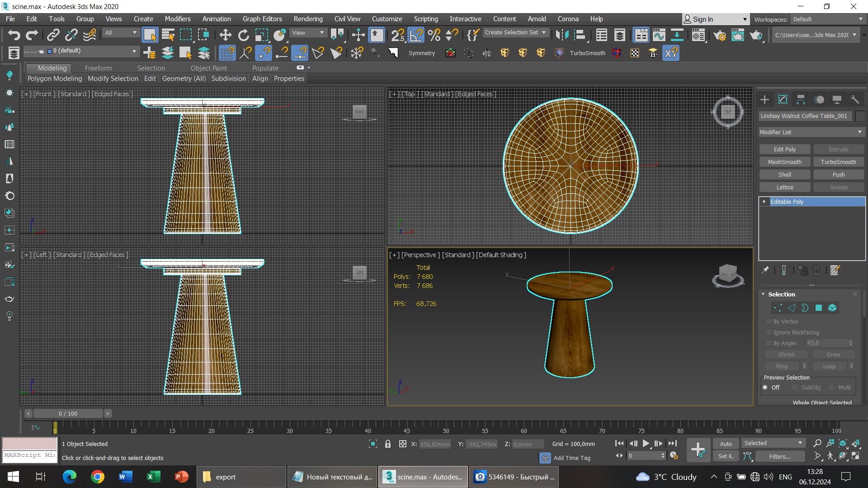Expand Create Selection Set dropdown
Screen dimensions: 868x488
click(516, 33)
